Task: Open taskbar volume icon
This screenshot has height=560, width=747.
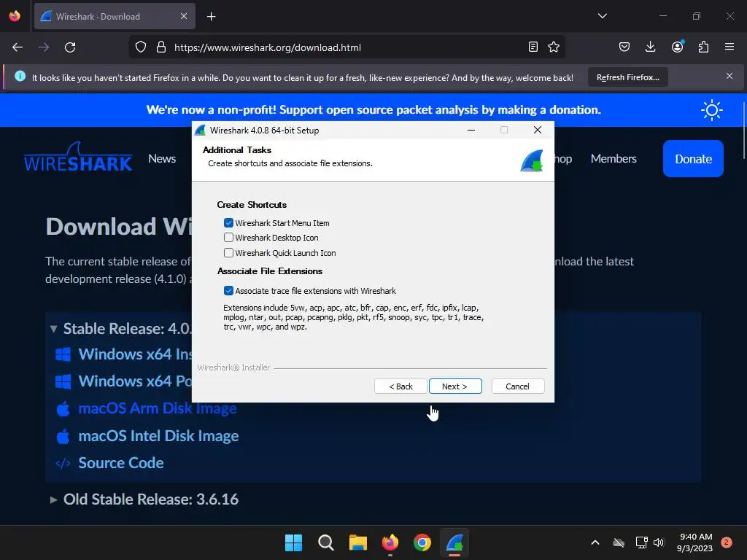Action: click(x=659, y=542)
